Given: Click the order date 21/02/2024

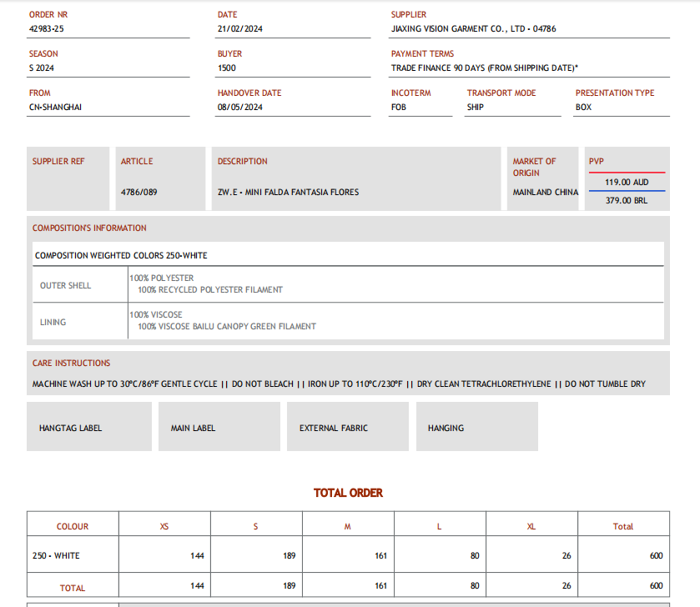Looking at the screenshot, I should point(240,28).
